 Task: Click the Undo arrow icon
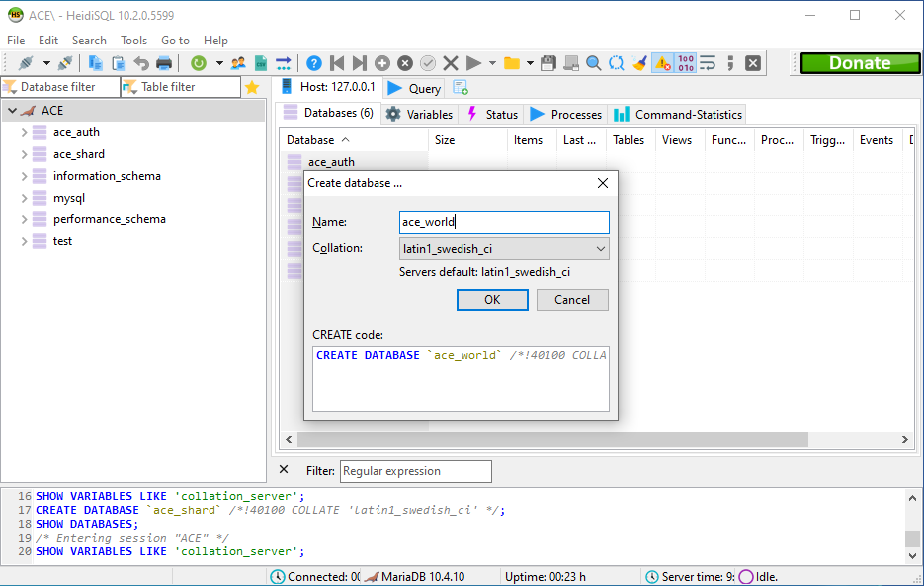pos(141,63)
